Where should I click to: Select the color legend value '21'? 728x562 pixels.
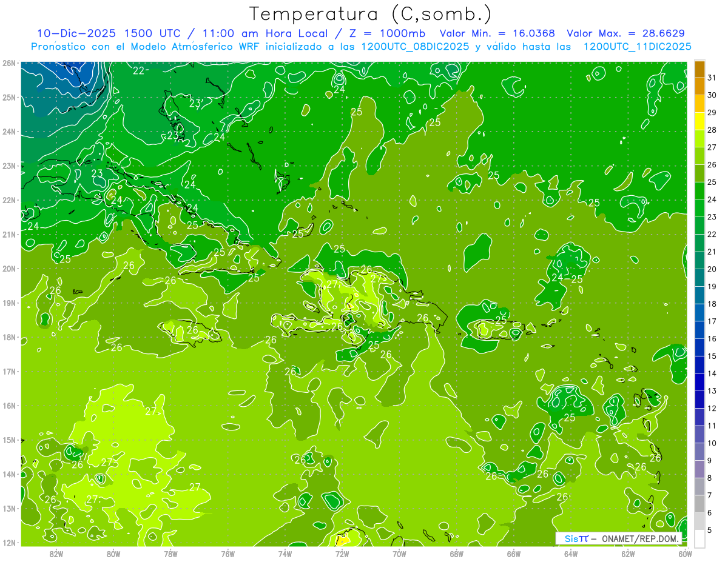point(712,252)
